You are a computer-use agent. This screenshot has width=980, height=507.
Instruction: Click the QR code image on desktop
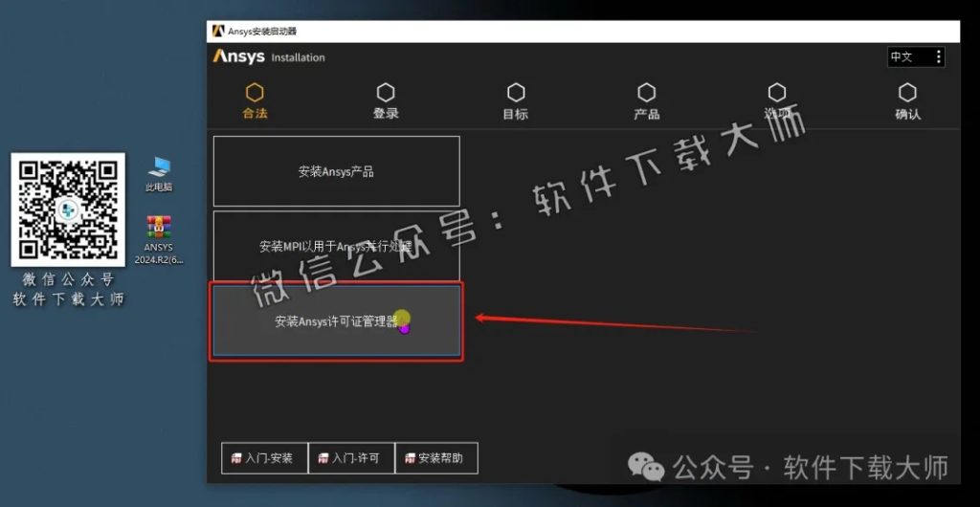tap(68, 209)
